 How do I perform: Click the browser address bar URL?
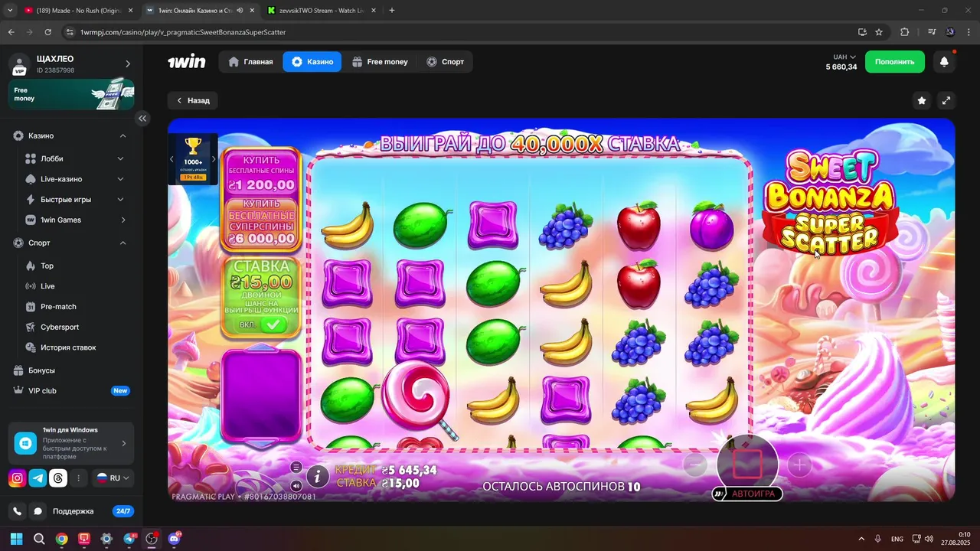click(x=182, y=32)
